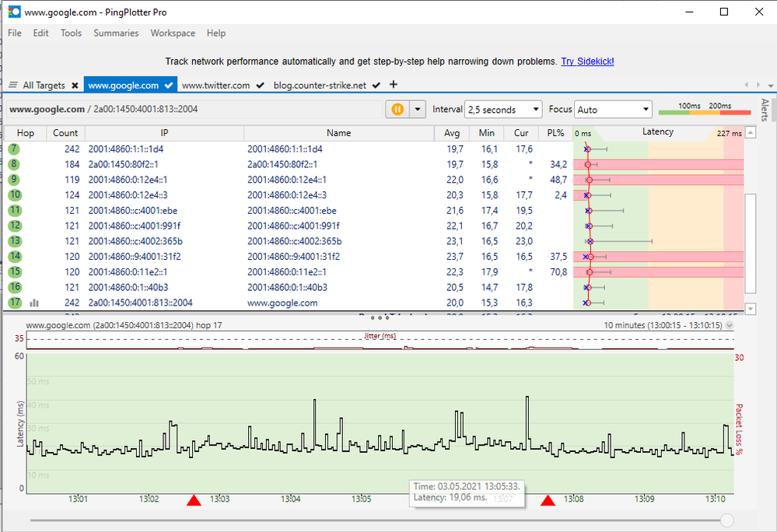Click hop 11 green circle icon

coord(15,210)
